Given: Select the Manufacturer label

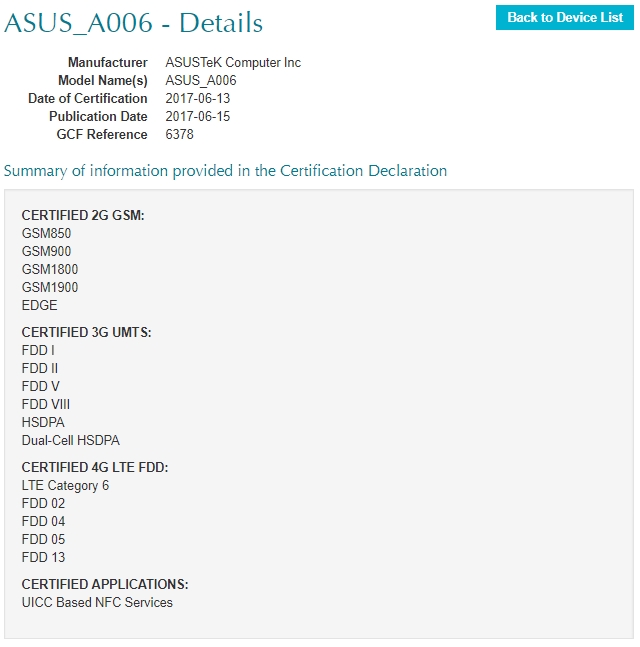Looking at the screenshot, I should point(108,62).
